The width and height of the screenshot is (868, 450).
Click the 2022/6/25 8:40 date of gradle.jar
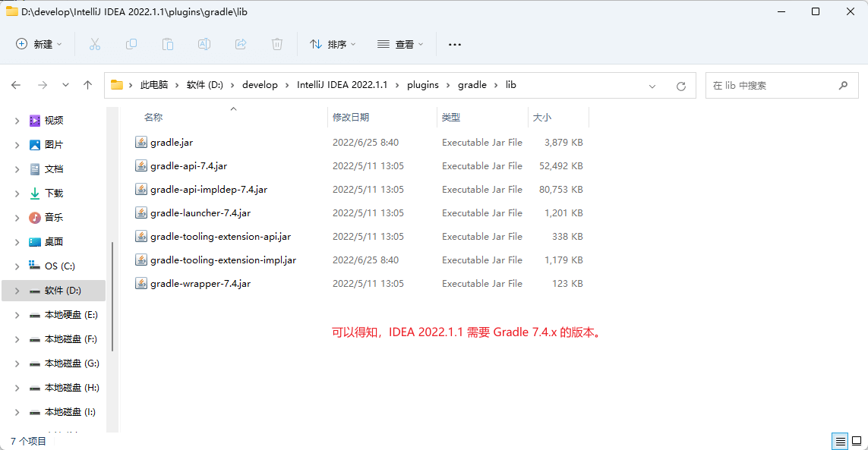click(x=365, y=142)
